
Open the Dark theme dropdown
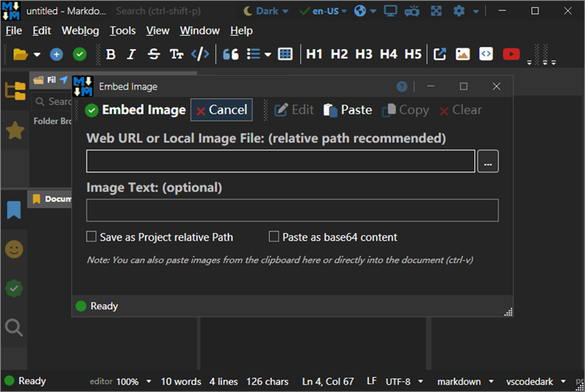[266, 11]
